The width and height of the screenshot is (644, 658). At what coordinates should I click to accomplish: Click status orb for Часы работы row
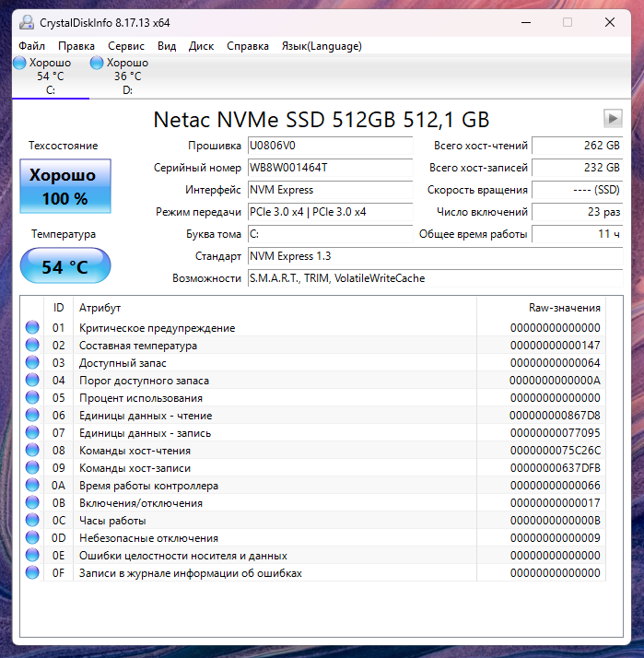32,521
